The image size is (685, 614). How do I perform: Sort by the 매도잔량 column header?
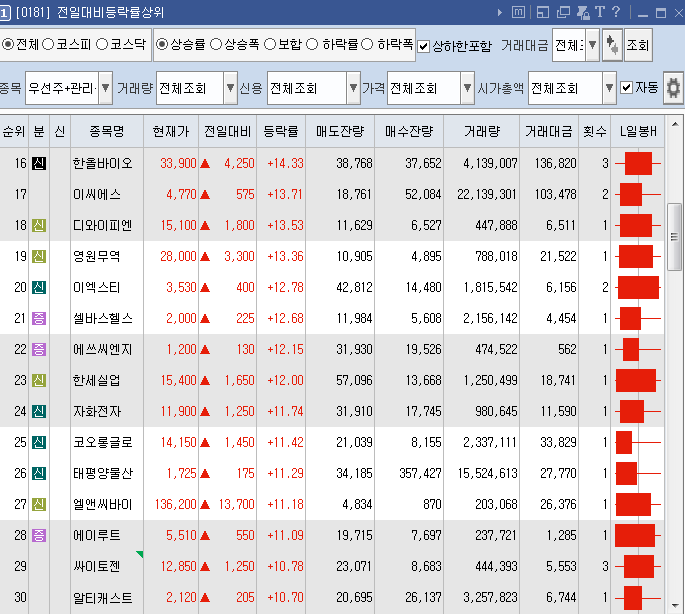point(340,131)
